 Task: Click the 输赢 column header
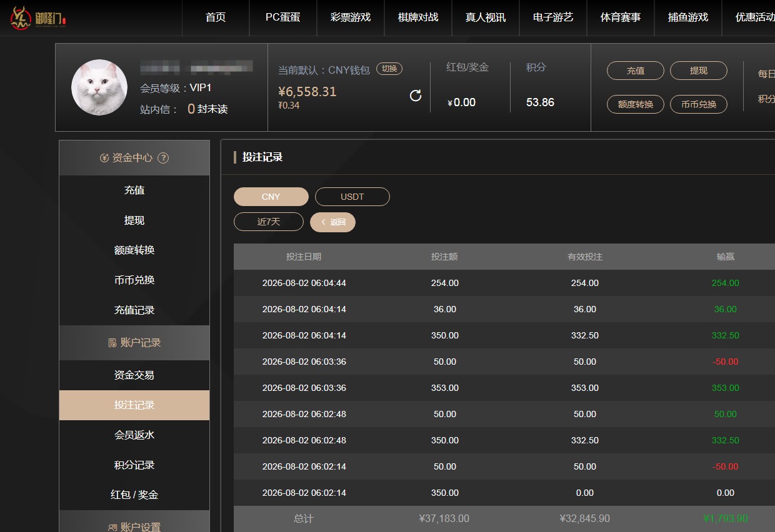pos(726,257)
